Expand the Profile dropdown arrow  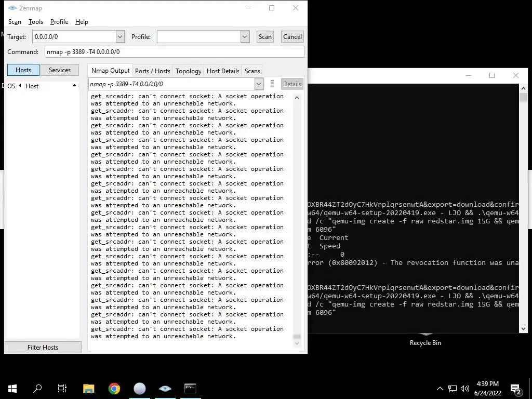pyautogui.click(x=245, y=37)
